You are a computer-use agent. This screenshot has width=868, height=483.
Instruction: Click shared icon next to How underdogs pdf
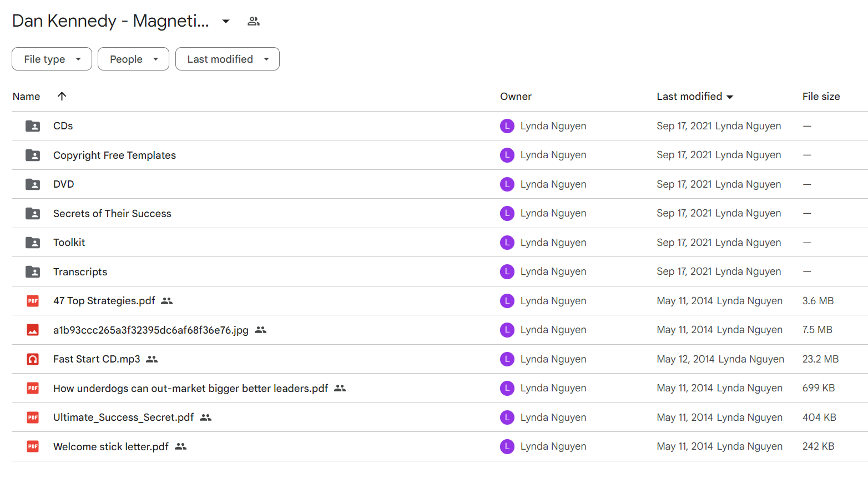tap(340, 388)
